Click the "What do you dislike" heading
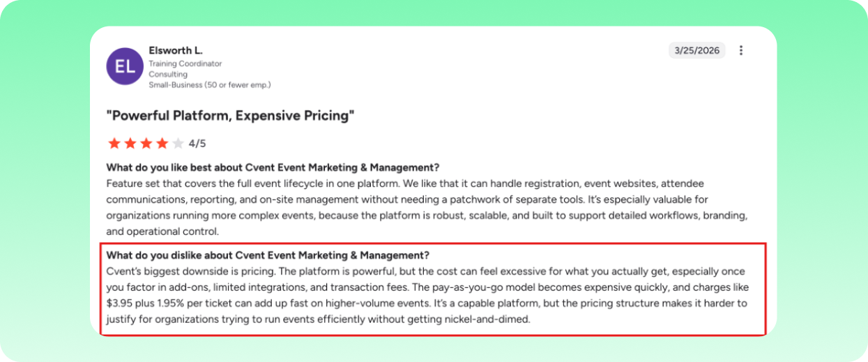 (x=268, y=255)
